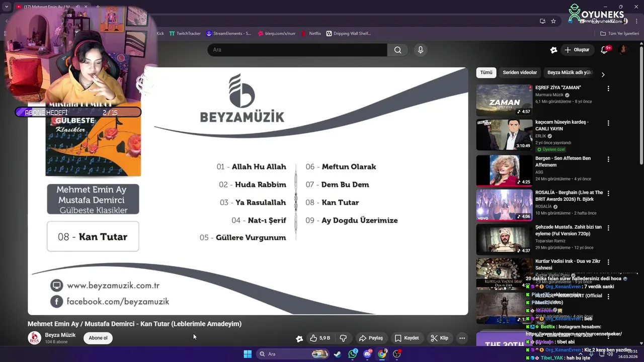Open the EŞREF ZİYA ZAMAN thumbnail

(x=504, y=100)
